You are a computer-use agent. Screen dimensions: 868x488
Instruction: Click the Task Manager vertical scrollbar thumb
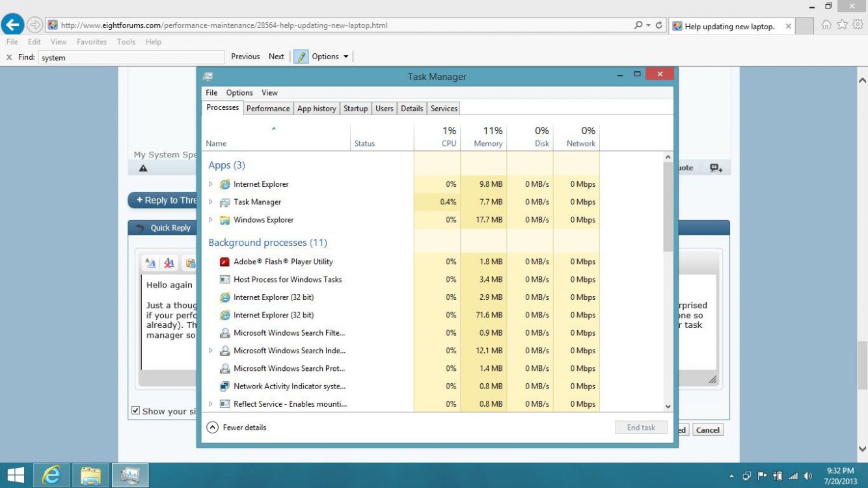pos(668,207)
